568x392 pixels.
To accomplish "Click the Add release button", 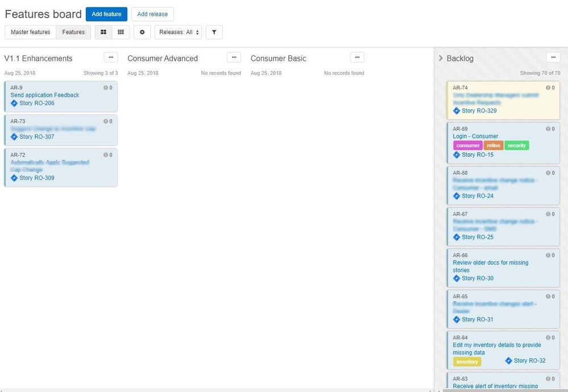I will (152, 14).
